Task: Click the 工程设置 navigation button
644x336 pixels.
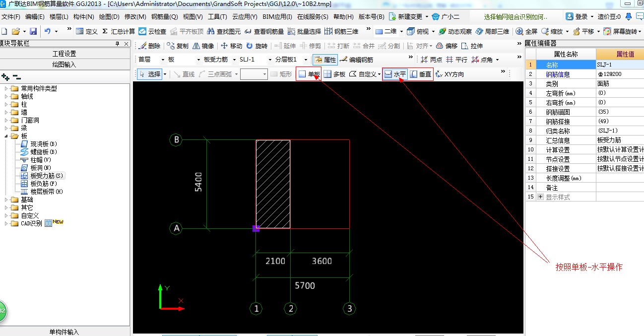Action: (x=64, y=54)
